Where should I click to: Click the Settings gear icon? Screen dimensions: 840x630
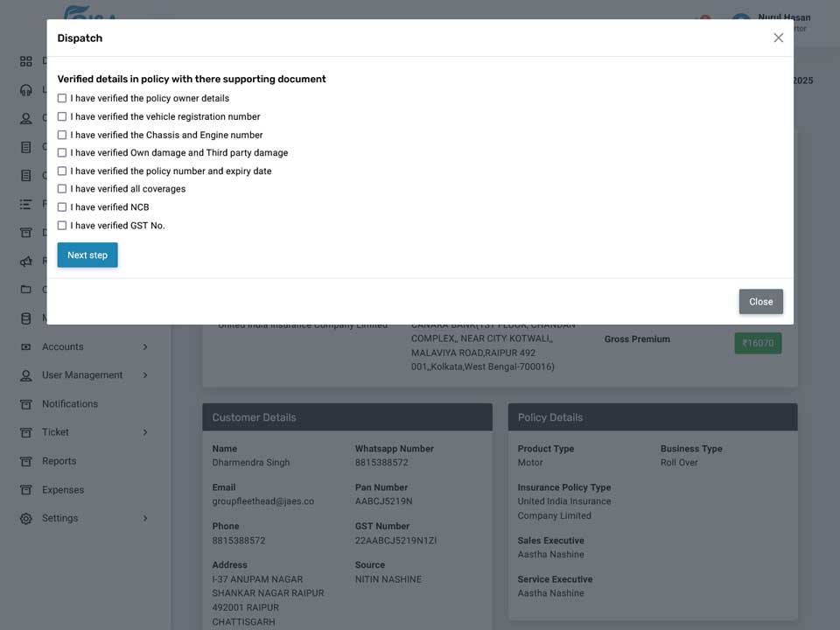[x=25, y=519]
